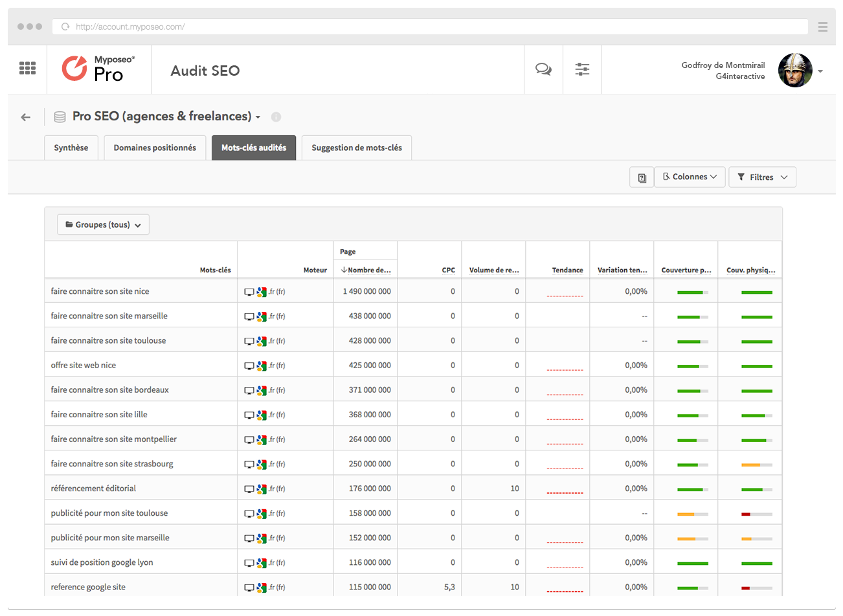This screenshot has width=843, height=616.
Task: Sort by Volume de re… column header
Action: [494, 270]
